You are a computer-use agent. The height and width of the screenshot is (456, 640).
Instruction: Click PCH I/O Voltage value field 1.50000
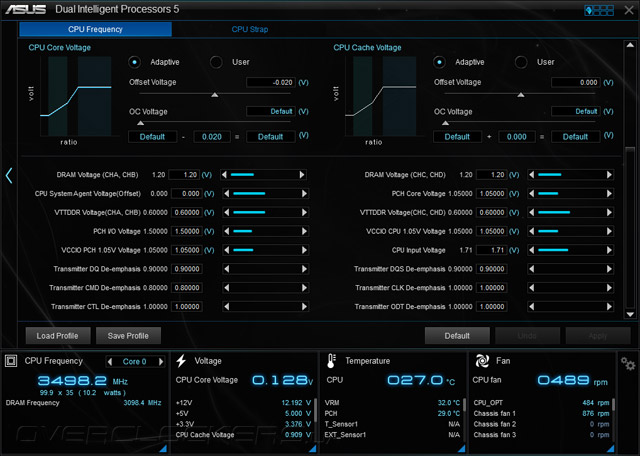(187, 231)
